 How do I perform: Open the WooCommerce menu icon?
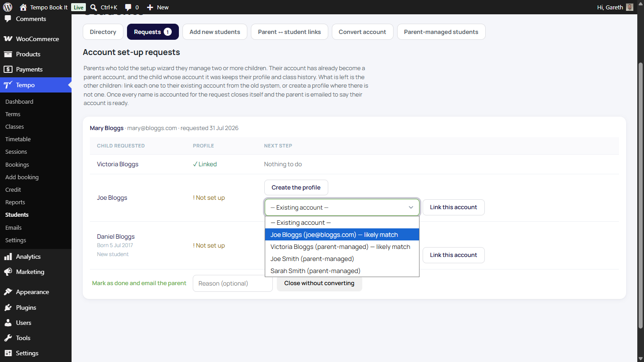8,39
